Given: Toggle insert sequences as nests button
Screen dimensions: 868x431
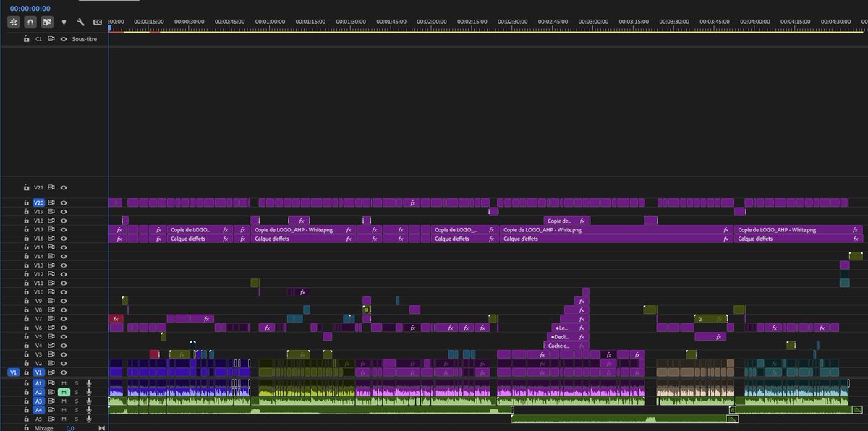Looking at the screenshot, I should (x=14, y=22).
